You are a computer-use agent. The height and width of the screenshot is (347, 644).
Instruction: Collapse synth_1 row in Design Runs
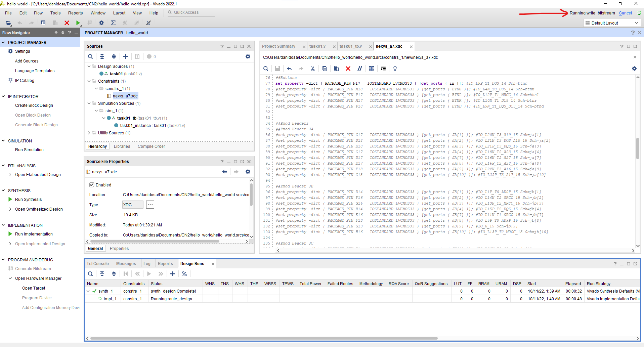coord(88,291)
